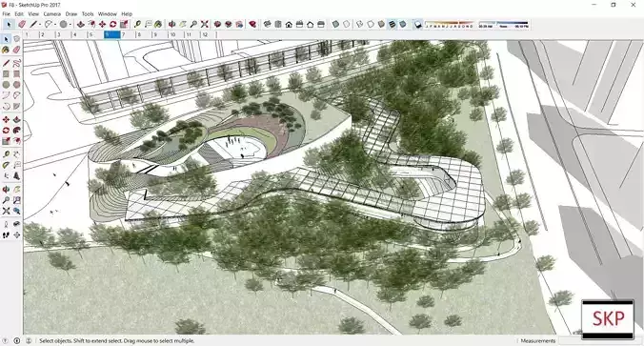Activate the Look Around tool

(x=16, y=224)
